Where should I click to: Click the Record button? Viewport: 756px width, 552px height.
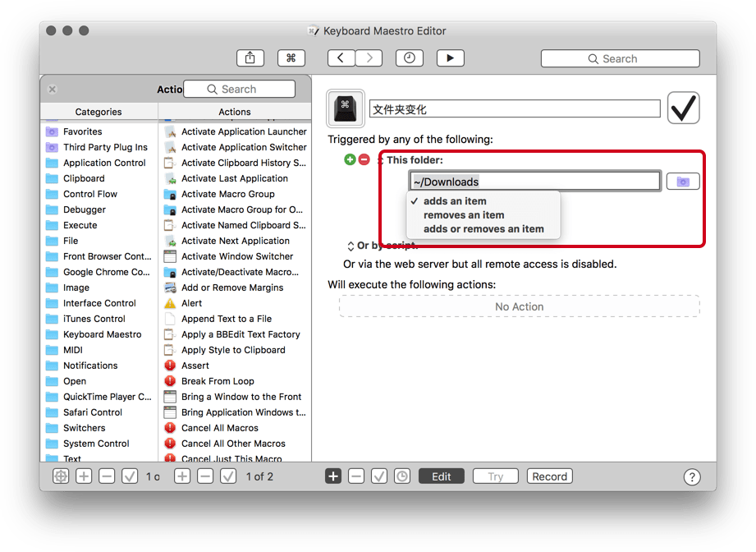[549, 476]
